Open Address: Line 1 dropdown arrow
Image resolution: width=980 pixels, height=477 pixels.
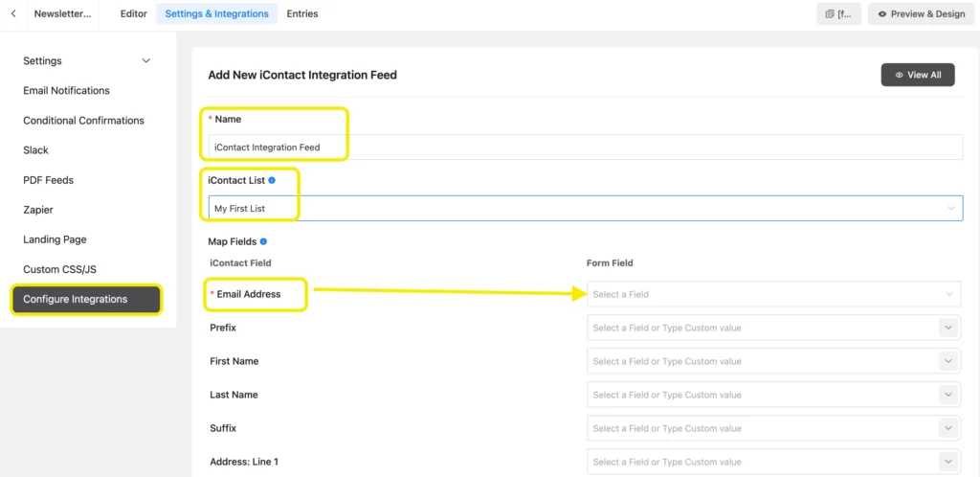[x=948, y=462]
